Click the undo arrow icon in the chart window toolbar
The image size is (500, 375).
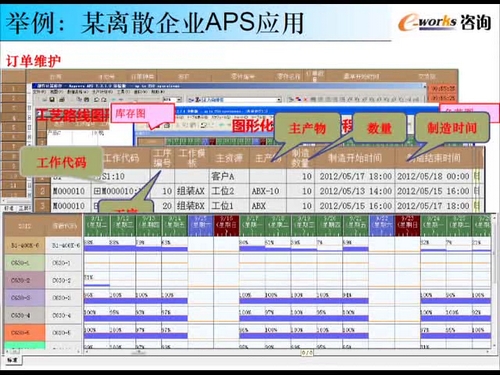(203, 125)
